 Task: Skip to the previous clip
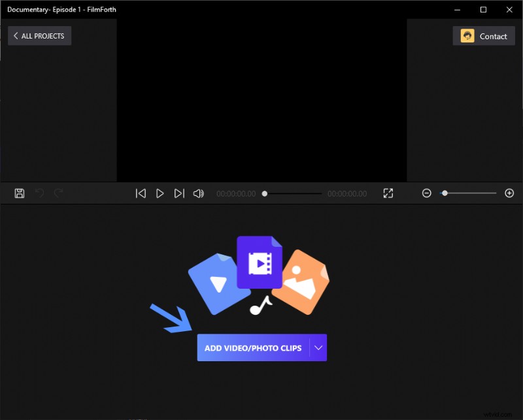coord(141,193)
